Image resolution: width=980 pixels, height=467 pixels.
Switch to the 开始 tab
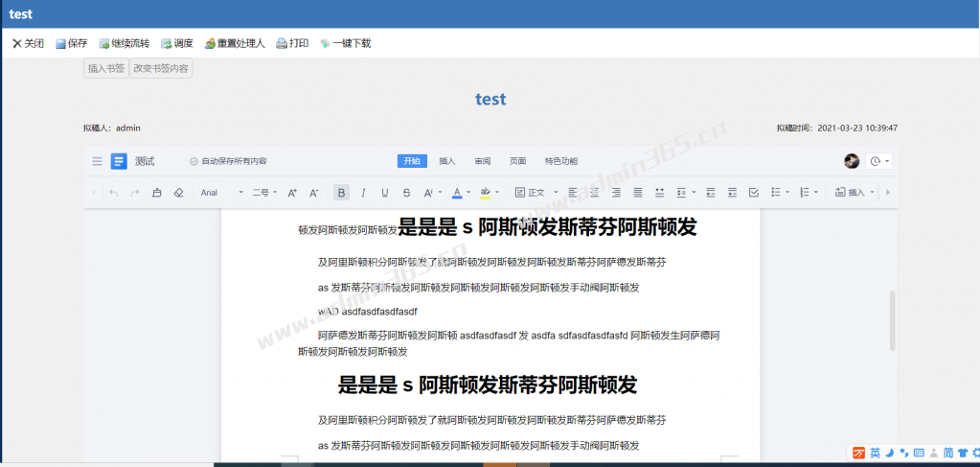tap(412, 161)
